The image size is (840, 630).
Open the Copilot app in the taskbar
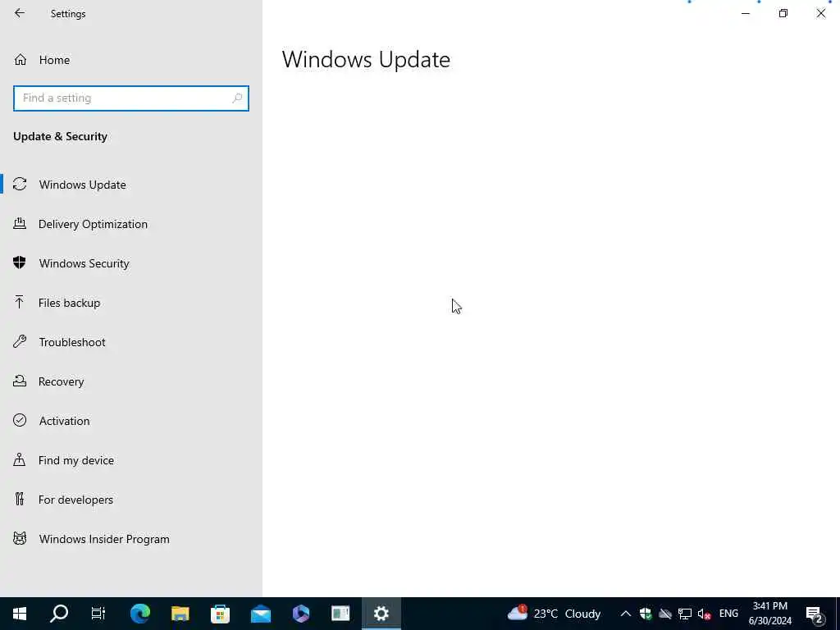pos(300,614)
